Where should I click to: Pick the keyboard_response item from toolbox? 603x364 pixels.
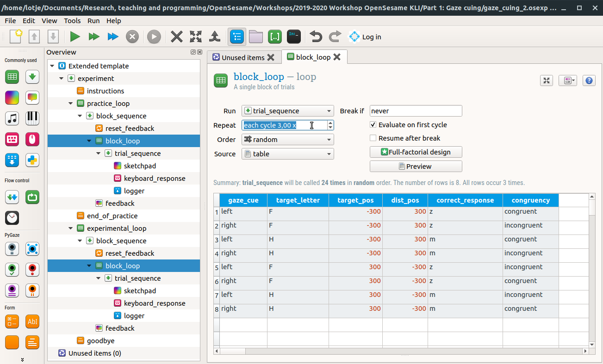coord(12,139)
